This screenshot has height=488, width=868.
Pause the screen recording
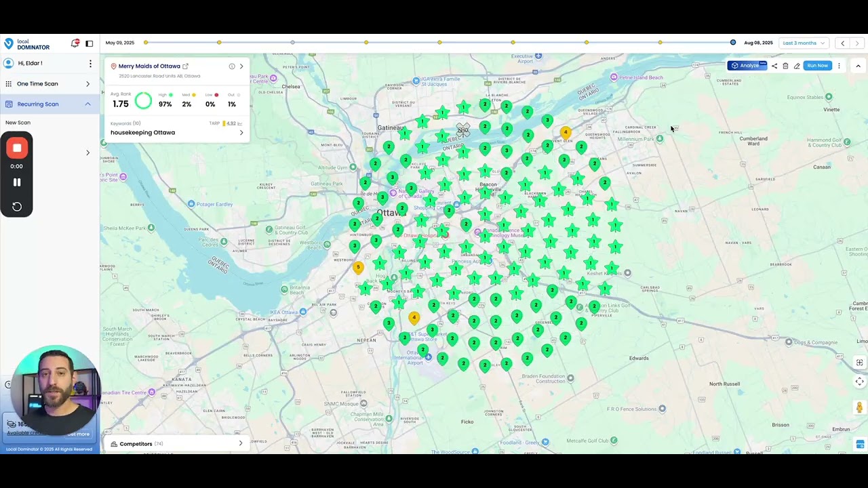tap(17, 182)
